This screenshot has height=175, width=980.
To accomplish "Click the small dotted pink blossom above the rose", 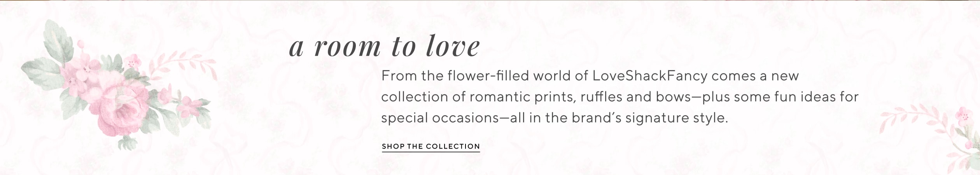I will point(132,61).
